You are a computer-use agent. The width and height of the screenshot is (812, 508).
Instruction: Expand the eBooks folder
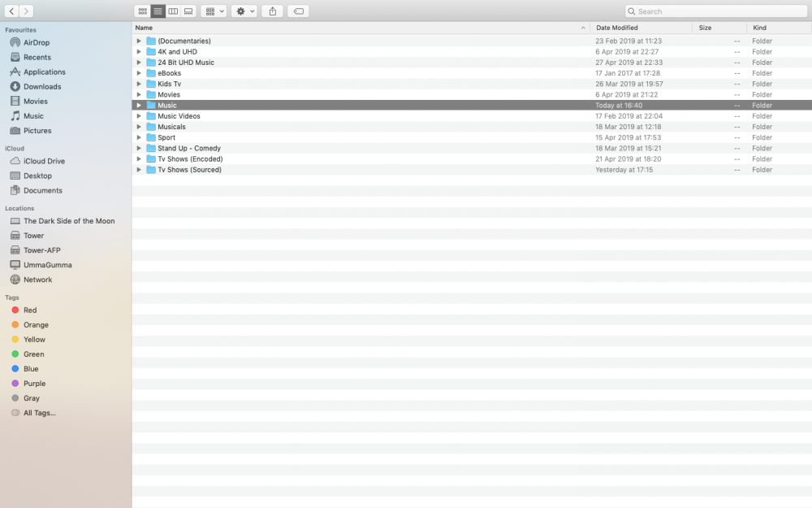click(x=139, y=73)
